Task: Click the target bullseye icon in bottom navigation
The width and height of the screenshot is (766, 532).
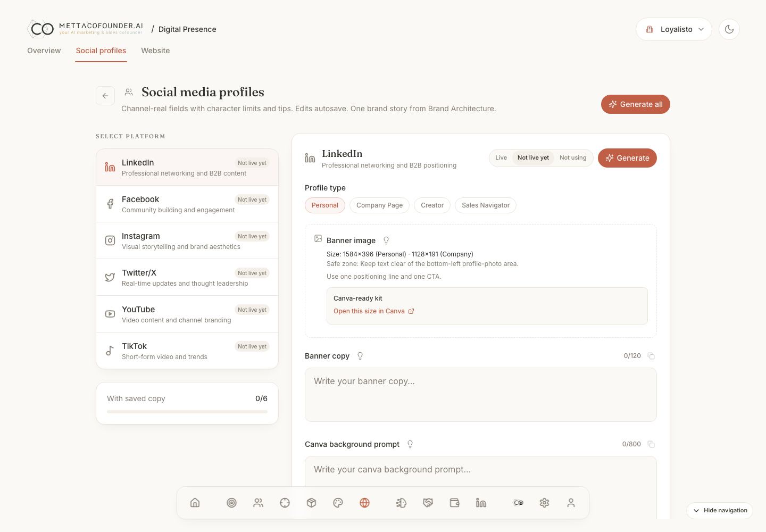Action: (232, 503)
